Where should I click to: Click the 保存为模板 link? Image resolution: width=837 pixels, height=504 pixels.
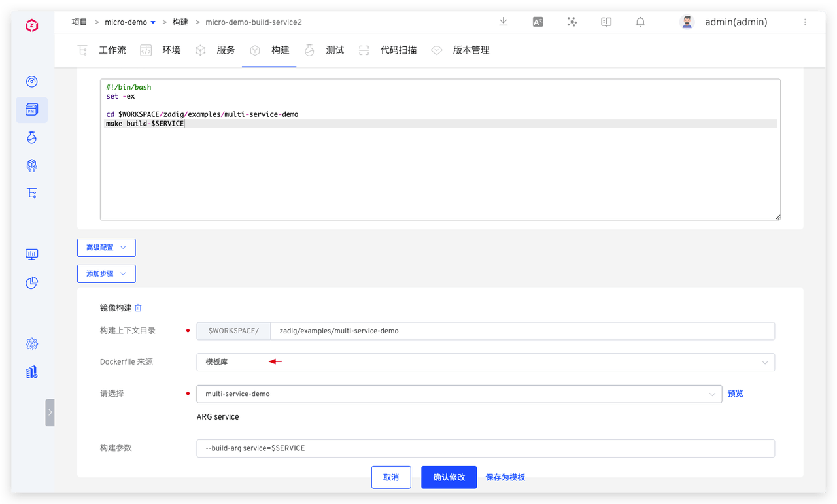coord(505,477)
